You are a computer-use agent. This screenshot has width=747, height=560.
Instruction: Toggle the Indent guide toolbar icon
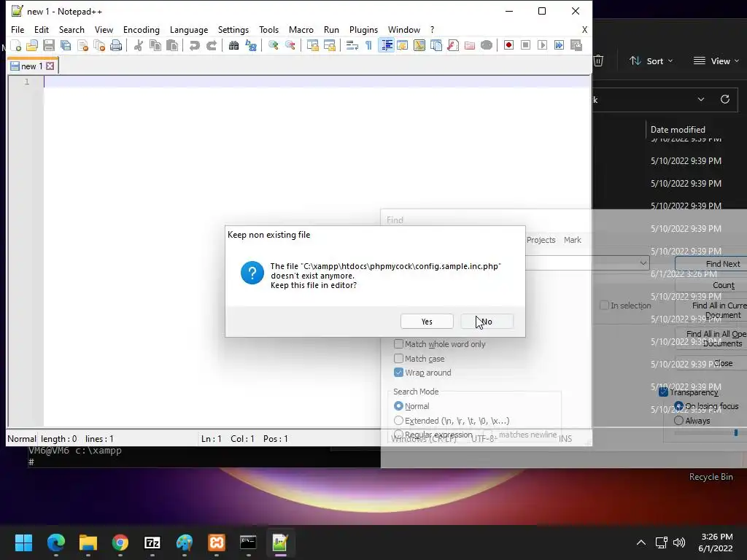tap(387, 45)
